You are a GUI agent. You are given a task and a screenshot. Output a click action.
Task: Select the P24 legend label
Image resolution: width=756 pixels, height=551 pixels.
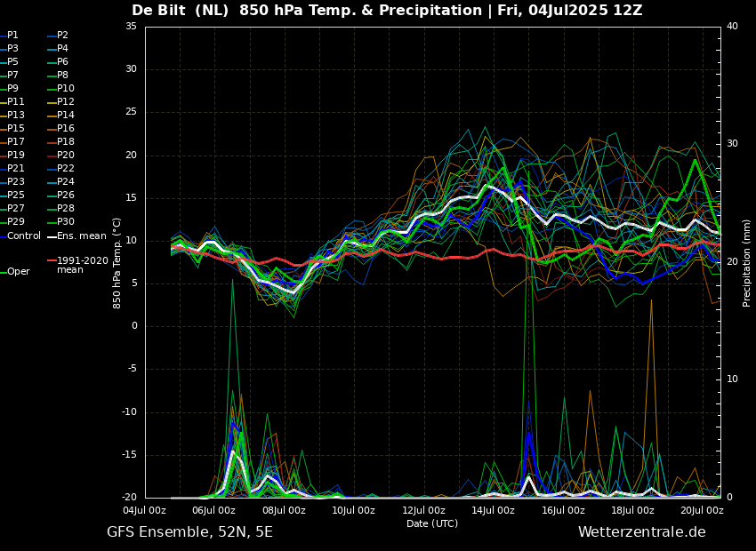coord(61,181)
